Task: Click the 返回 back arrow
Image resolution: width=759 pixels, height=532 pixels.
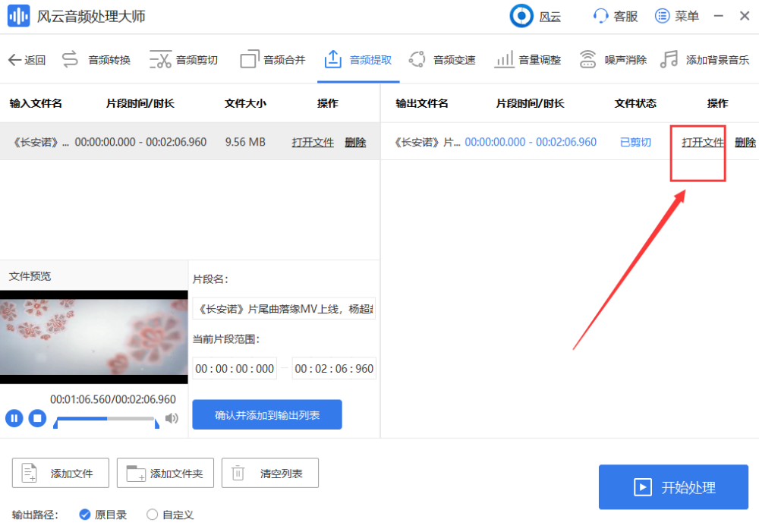Action: click(x=27, y=60)
